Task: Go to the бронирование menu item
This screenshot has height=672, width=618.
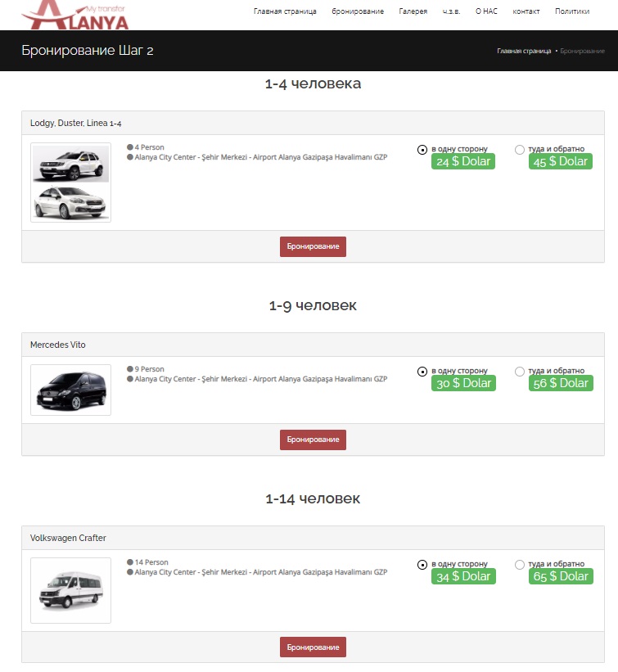Action: pyautogui.click(x=358, y=12)
